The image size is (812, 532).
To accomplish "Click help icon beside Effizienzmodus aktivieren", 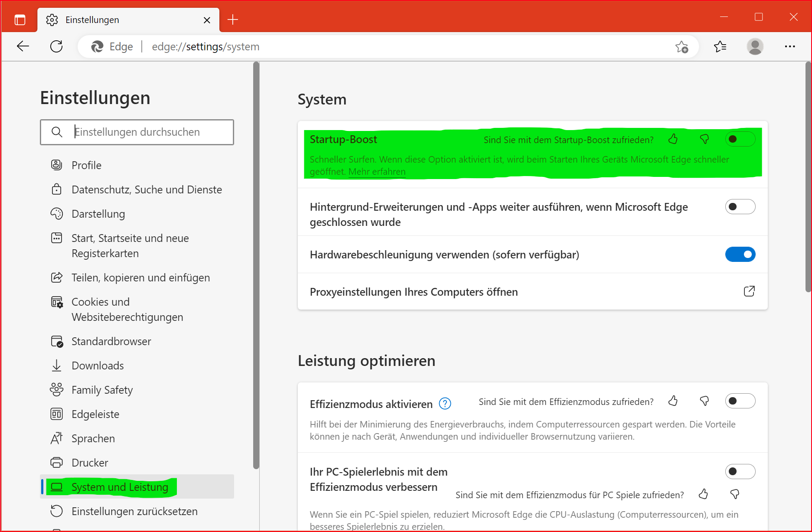I will tap(445, 404).
